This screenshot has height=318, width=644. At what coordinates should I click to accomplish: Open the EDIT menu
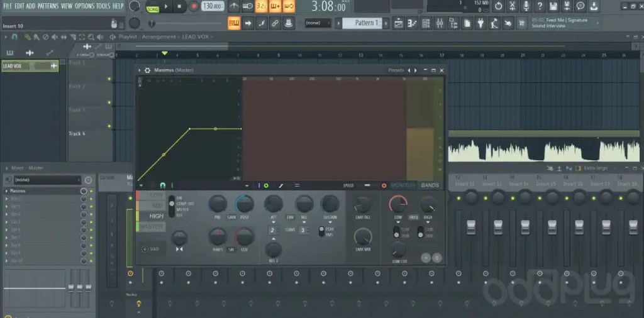click(x=19, y=6)
